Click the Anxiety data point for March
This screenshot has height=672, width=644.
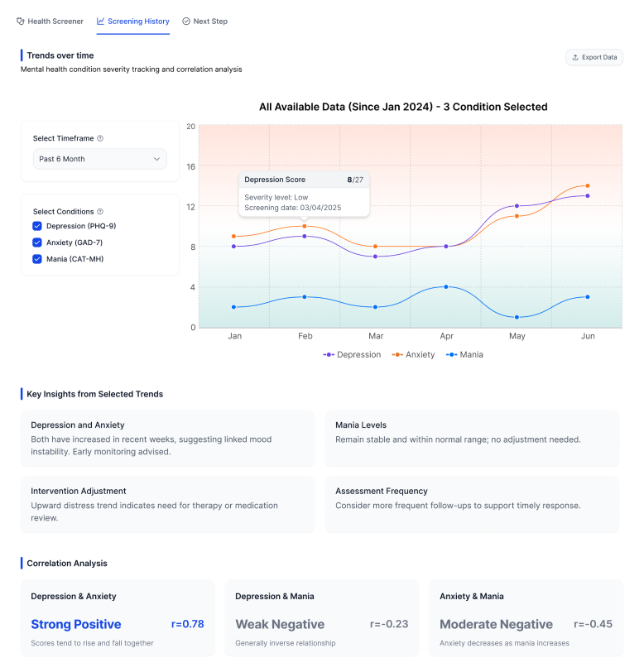coord(375,247)
